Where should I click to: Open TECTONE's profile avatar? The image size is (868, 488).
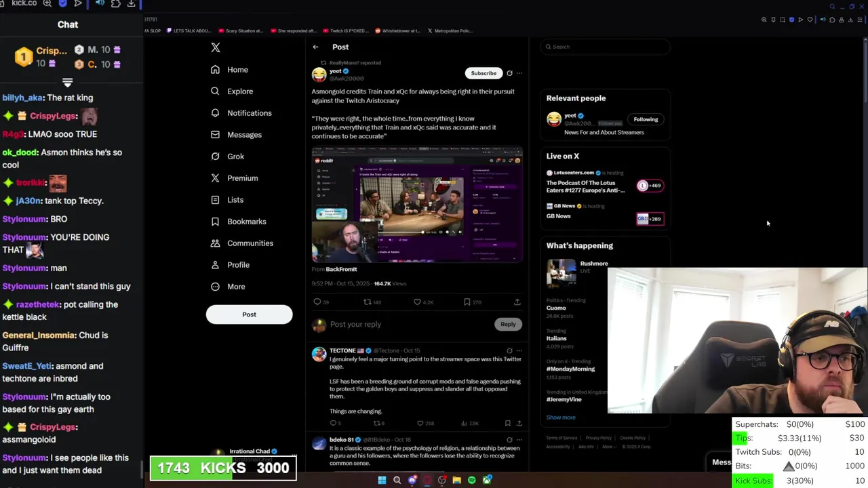319,355
